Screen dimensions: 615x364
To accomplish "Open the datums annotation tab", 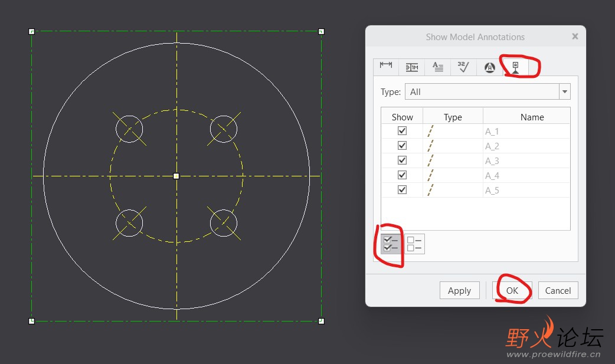I will point(515,67).
